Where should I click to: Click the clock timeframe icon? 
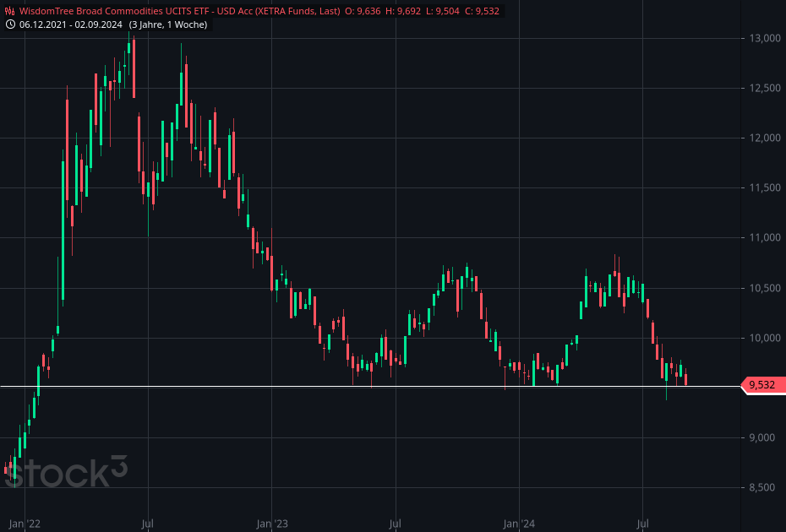coord(11,24)
